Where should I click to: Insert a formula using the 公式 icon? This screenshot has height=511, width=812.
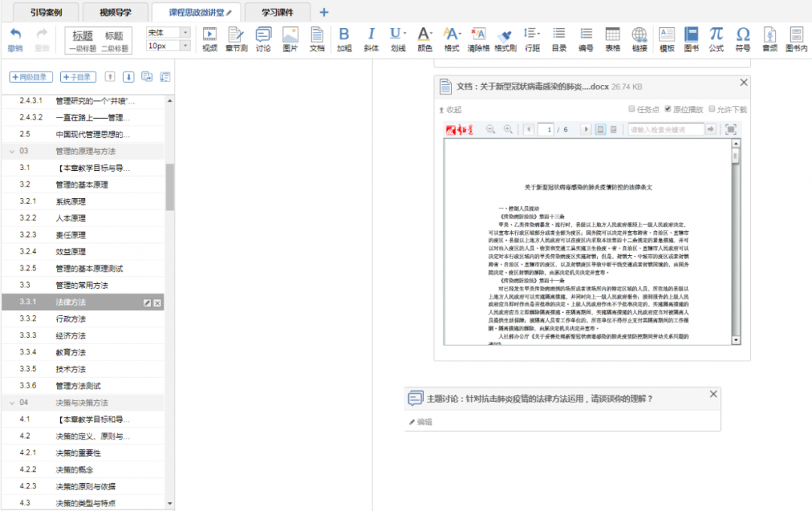(x=716, y=38)
